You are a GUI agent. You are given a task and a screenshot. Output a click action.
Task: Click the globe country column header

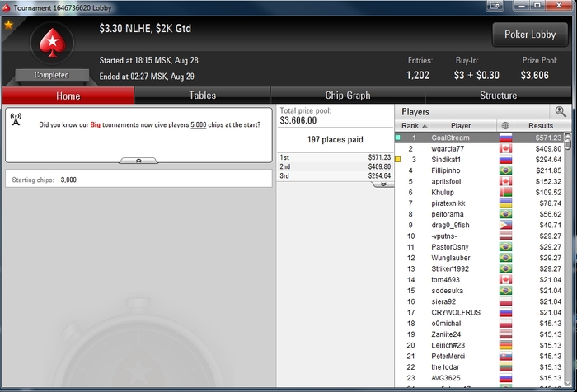pyautogui.click(x=505, y=125)
